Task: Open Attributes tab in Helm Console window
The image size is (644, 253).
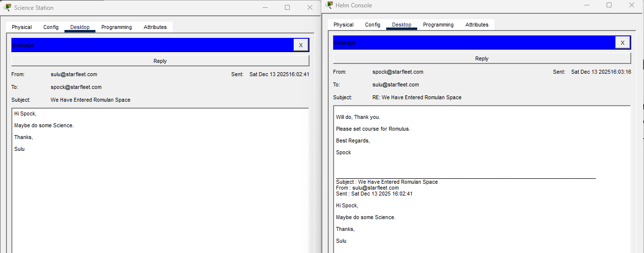Action: pyautogui.click(x=477, y=25)
